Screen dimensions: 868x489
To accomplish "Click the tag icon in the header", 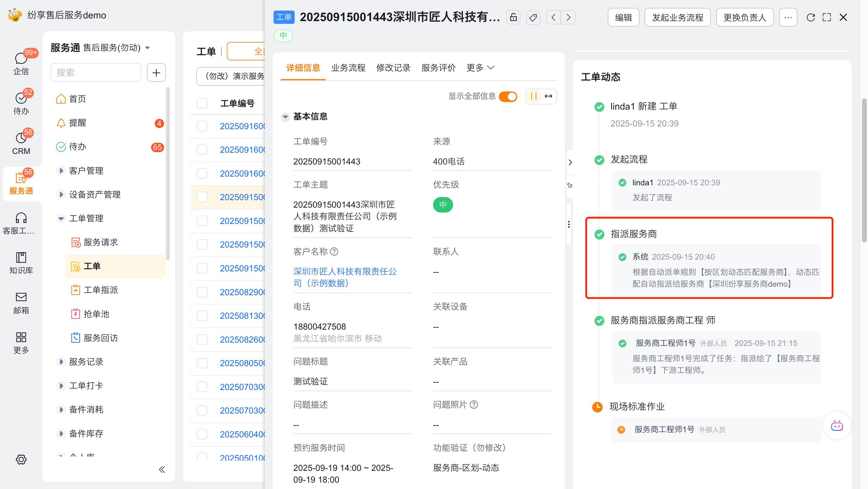I will tap(533, 17).
